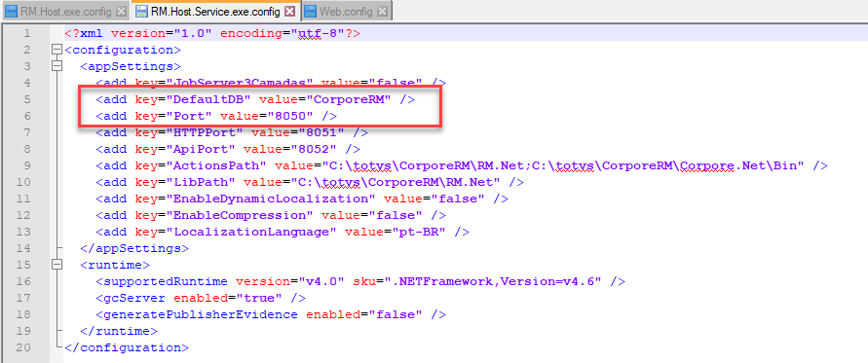Click the save icon on Web.config tab
Viewport: 868px width, 363px height.
[x=310, y=11]
